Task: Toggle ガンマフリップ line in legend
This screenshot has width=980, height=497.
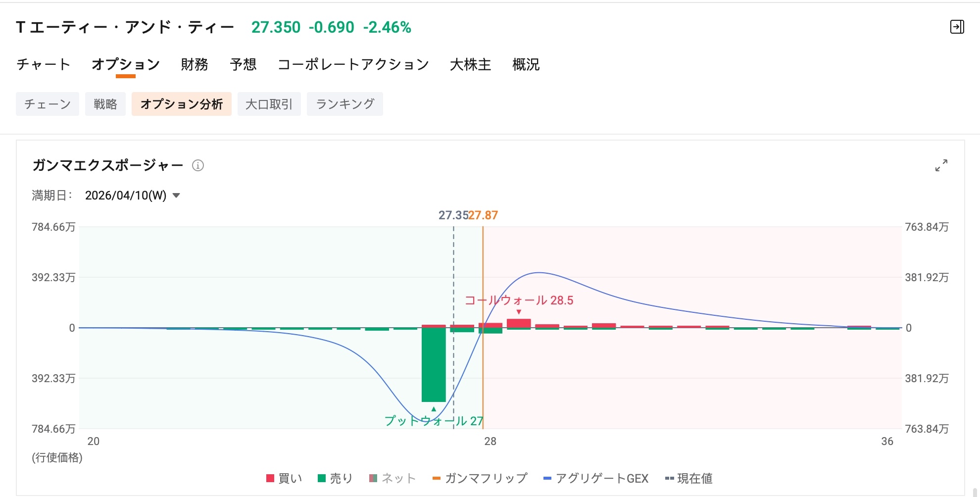Action: tap(480, 478)
